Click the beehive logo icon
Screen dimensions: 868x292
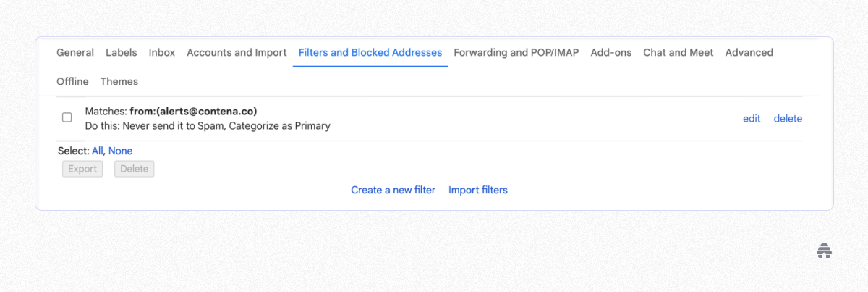point(824,251)
